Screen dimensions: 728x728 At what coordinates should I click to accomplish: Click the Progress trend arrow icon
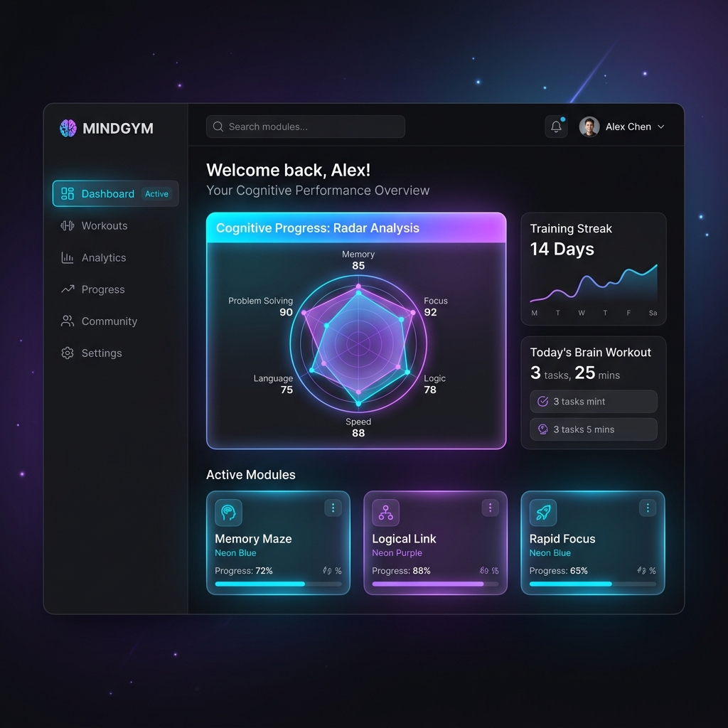68,289
